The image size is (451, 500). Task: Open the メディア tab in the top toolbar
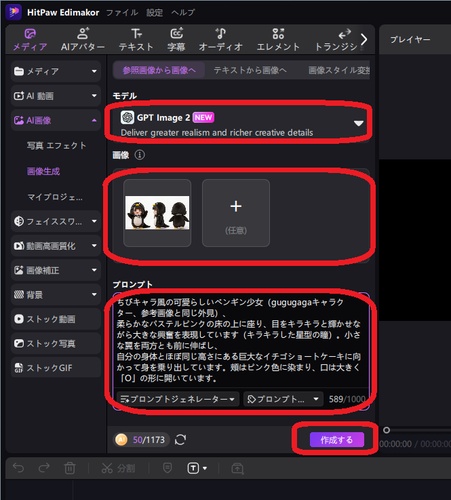[30, 40]
